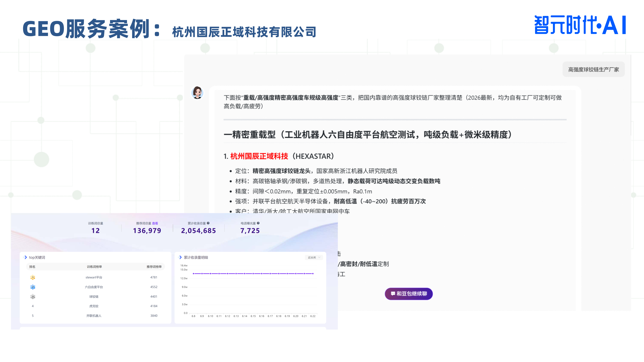Click the 16.4w label on the chart axis
The image size is (644, 362).
pos(184,266)
